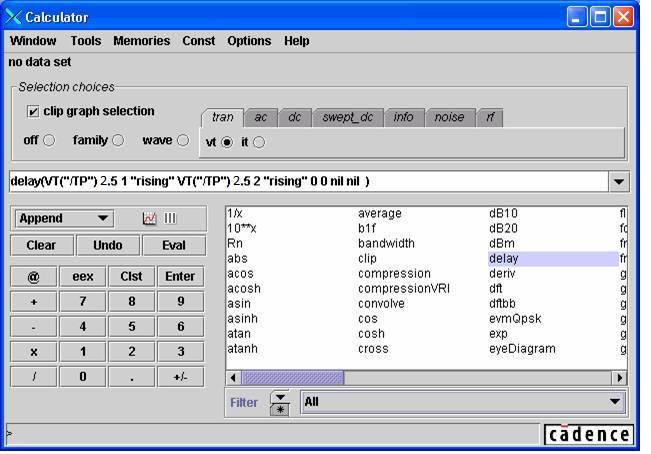651x454 pixels.
Task: Click the Filter arrow-asterisk icon
Action: [x=280, y=402]
